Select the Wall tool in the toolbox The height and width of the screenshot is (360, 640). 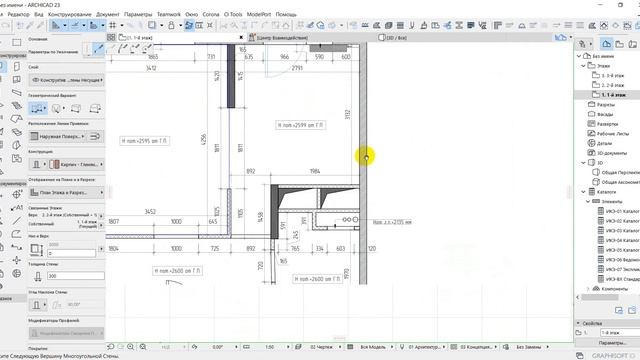[2, 66]
